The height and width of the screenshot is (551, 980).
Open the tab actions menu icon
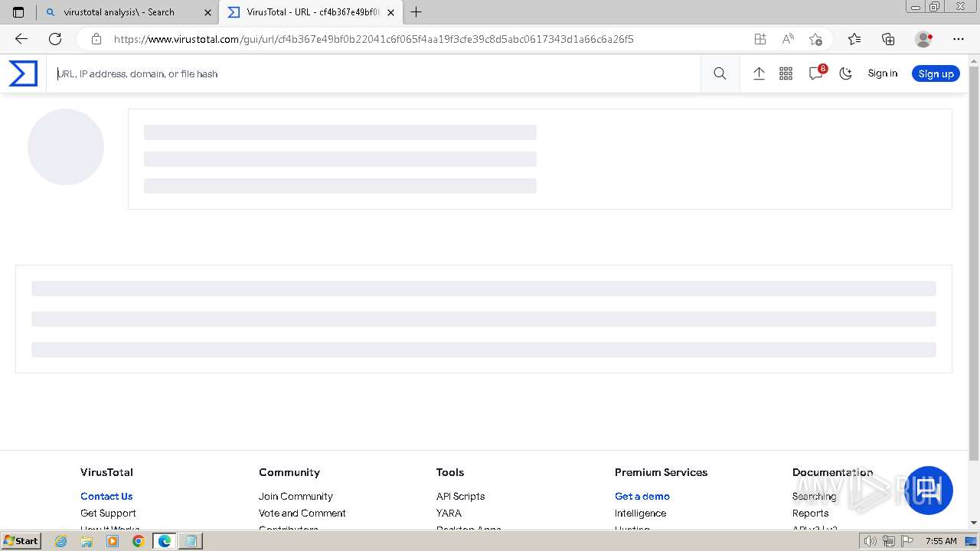(x=18, y=12)
